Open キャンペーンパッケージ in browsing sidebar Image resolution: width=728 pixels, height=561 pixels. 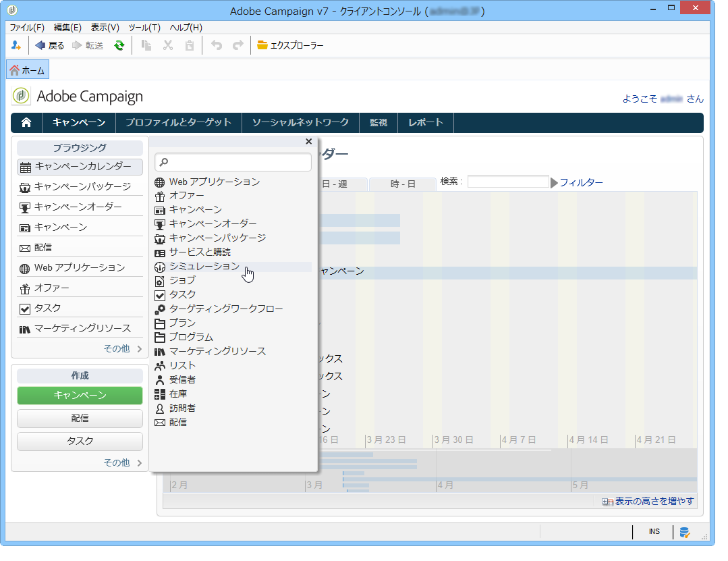(x=80, y=187)
